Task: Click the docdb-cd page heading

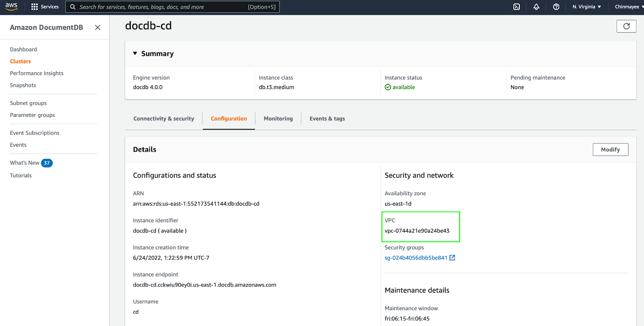Action: point(149,26)
